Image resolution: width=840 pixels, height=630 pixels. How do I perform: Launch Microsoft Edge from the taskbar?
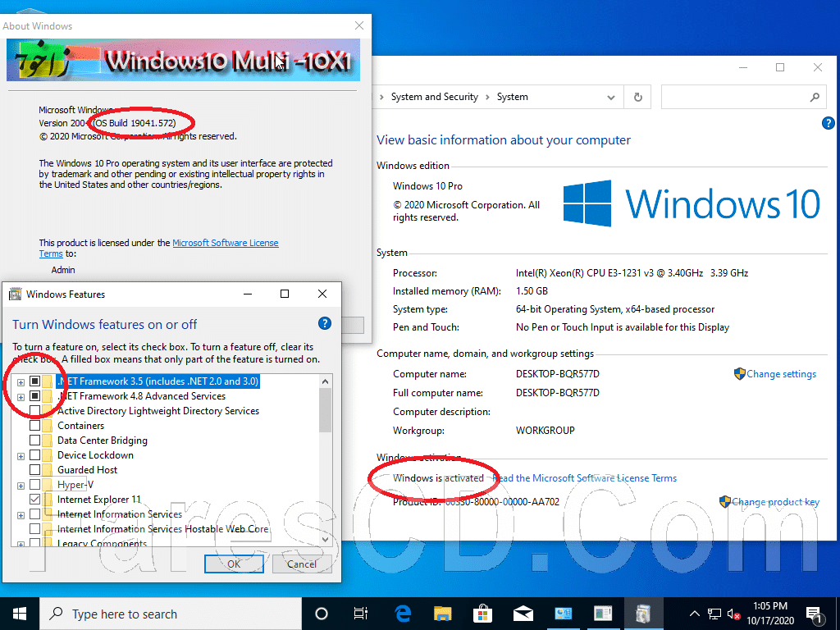click(402, 614)
